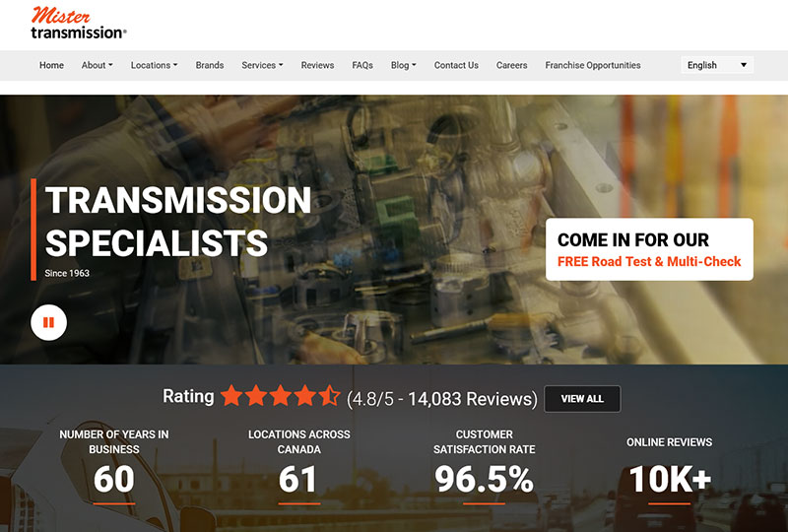Pause the hero slideshow
788x532 pixels.
point(48,322)
